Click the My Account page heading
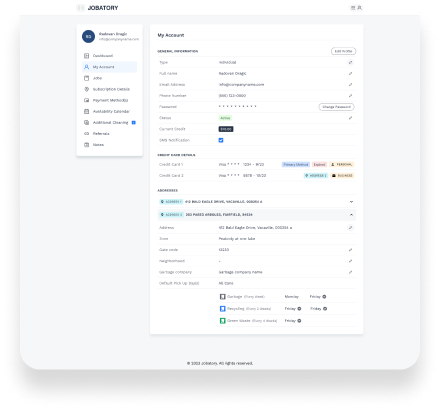 pyautogui.click(x=171, y=35)
